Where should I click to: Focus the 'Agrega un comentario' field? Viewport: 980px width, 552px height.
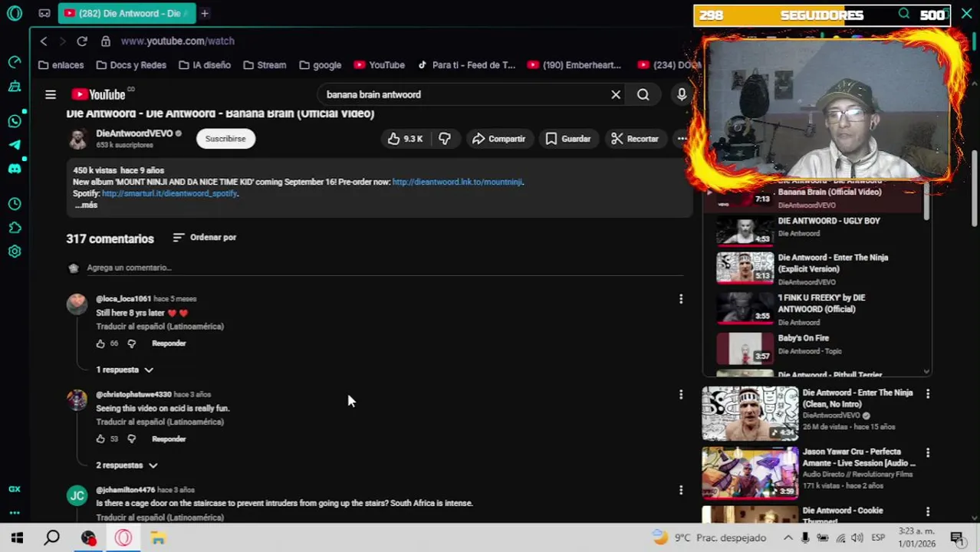383,268
